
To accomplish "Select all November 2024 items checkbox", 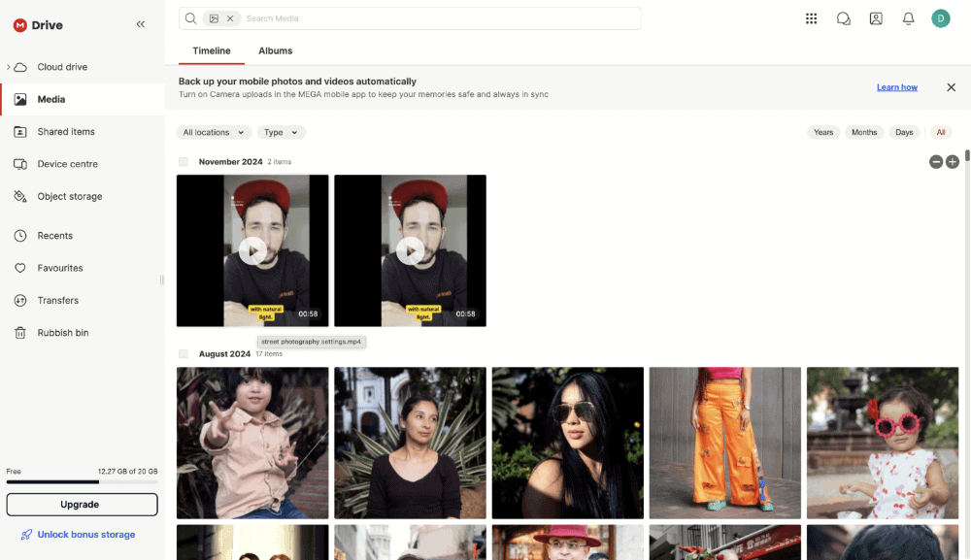I will [184, 162].
